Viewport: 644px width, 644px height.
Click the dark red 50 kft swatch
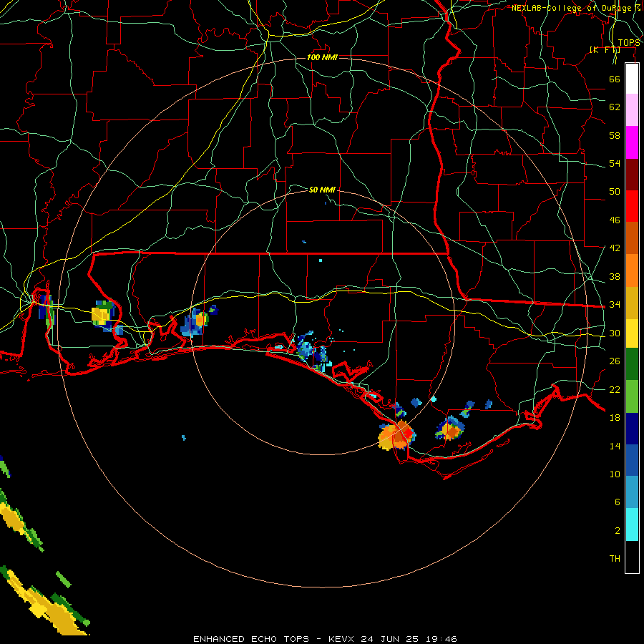[x=632, y=175]
